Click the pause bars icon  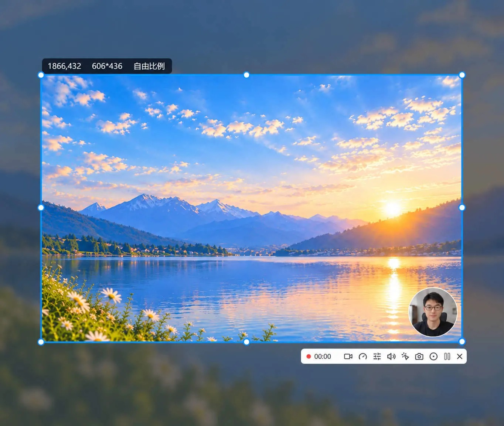coord(447,357)
